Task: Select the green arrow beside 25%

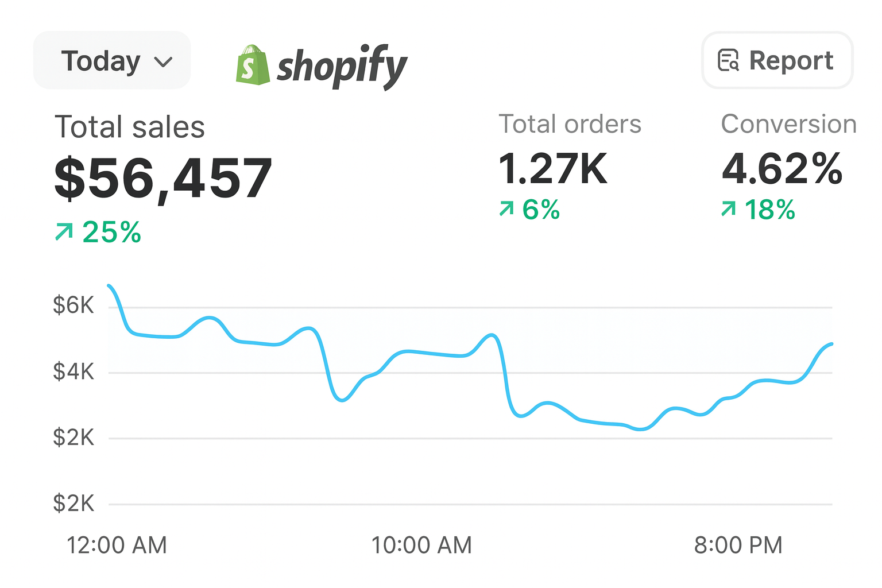Action: [65, 232]
